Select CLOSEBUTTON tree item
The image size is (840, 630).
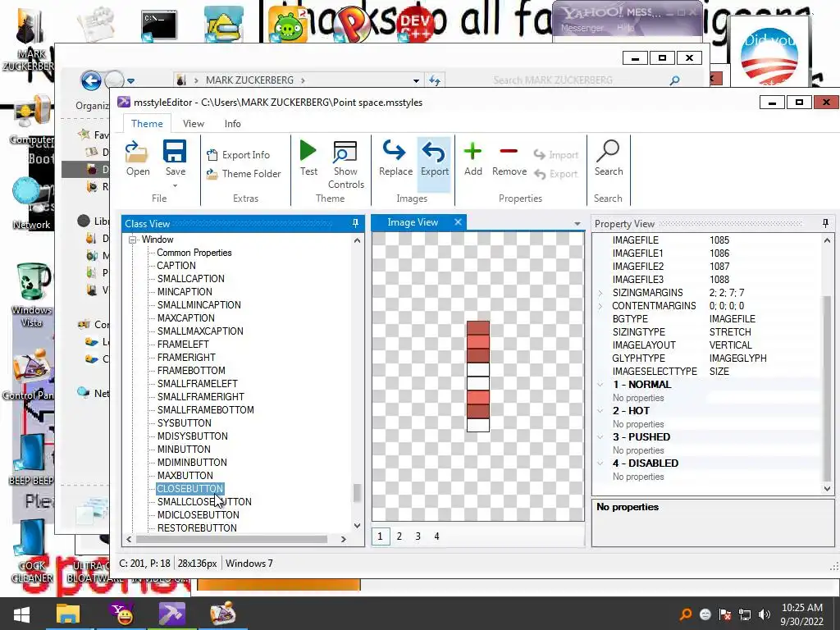click(x=189, y=489)
